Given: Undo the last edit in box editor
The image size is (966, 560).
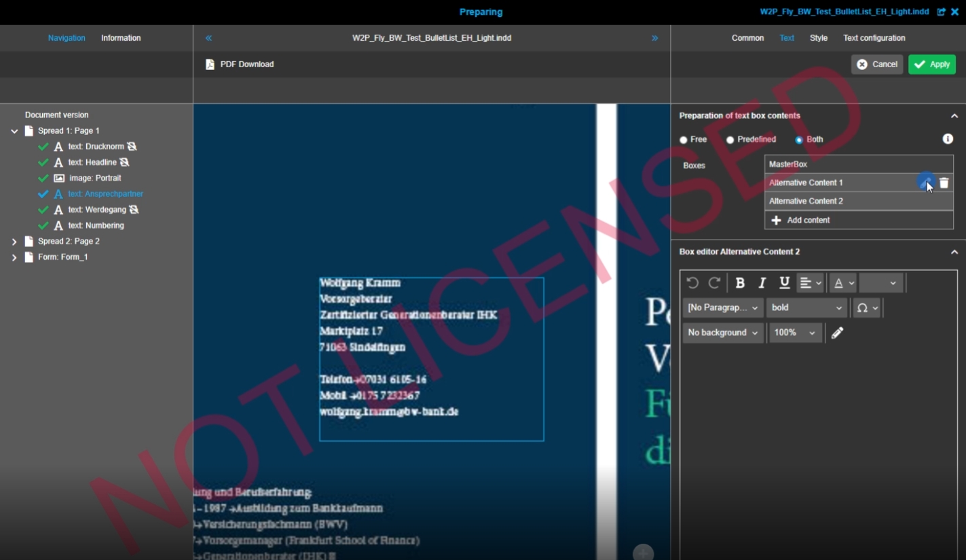Looking at the screenshot, I should click(x=692, y=283).
